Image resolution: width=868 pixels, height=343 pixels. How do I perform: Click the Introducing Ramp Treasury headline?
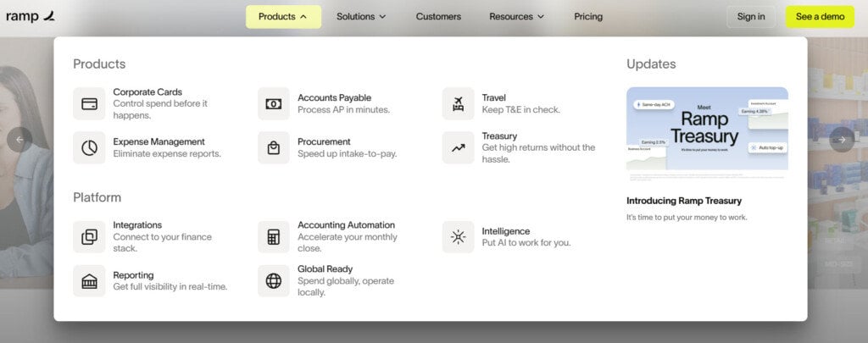pos(684,201)
